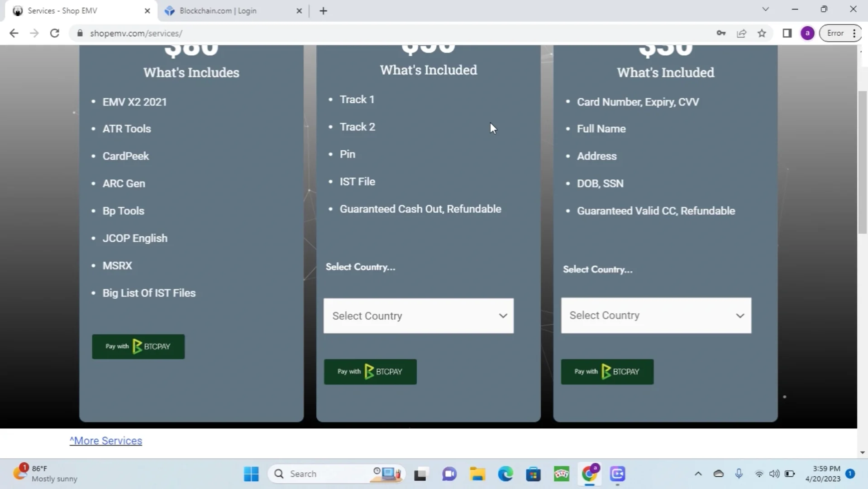Open the Chrome password manager key icon

[721, 33]
